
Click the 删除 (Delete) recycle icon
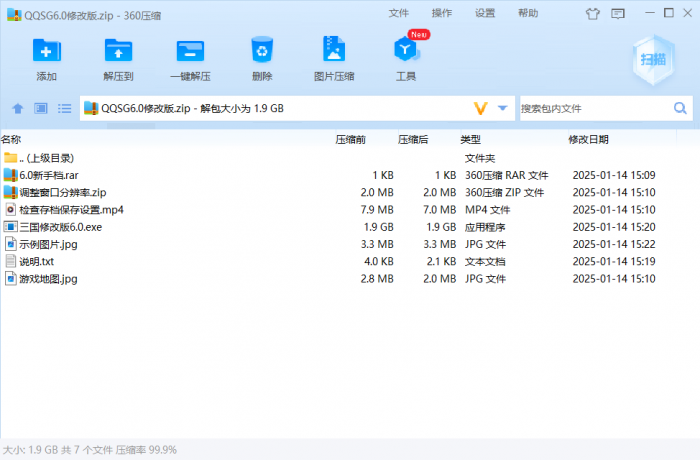(x=262, y=51)
